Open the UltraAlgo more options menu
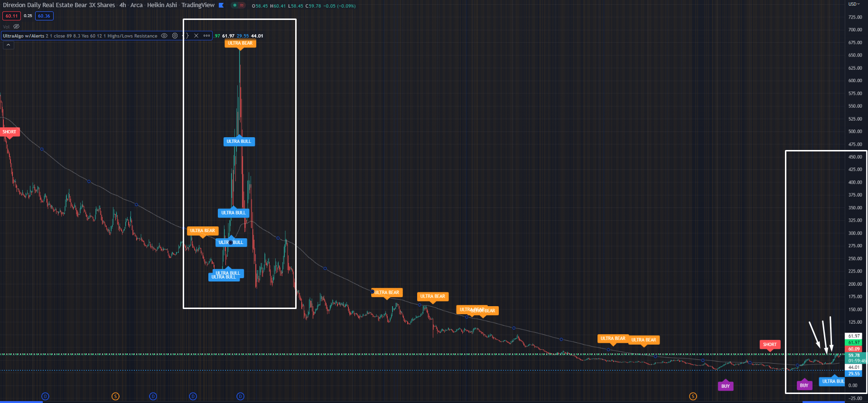The image size is (868, 403). click(207, 36)
